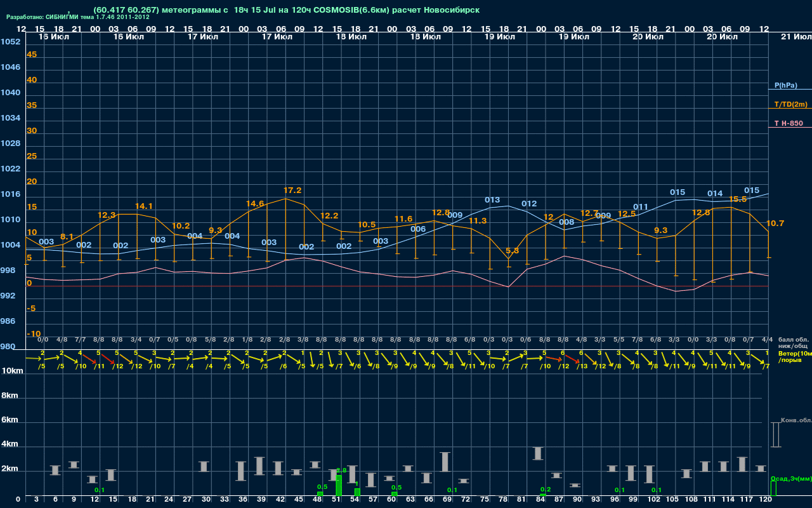The image size is (812, 508).
Task: Click the temperature label 12.3
Action: [x=107, y=215]
